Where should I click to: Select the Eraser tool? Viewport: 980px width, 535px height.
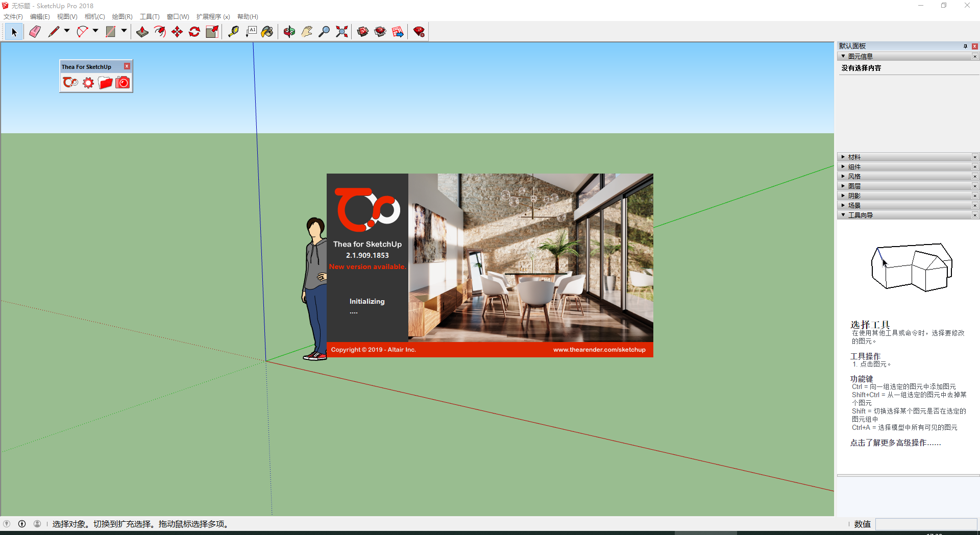pyautogui.click(x=35, y=32)
